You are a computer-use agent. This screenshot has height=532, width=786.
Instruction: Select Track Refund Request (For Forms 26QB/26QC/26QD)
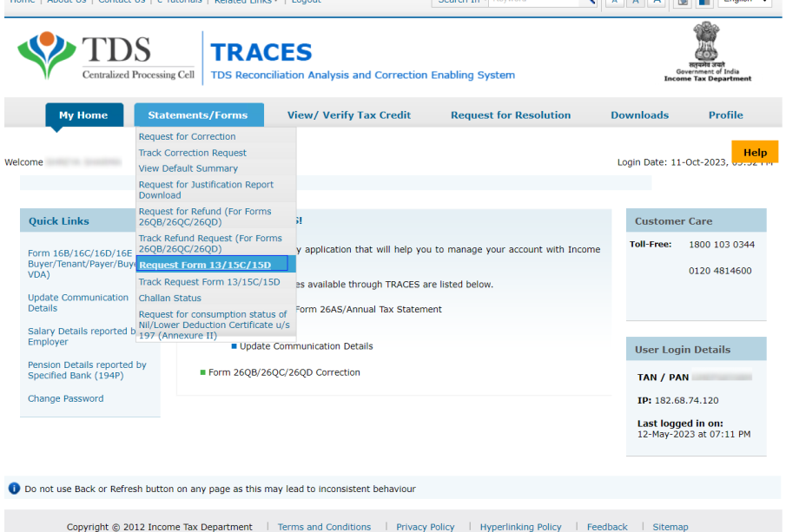point(210,244)
